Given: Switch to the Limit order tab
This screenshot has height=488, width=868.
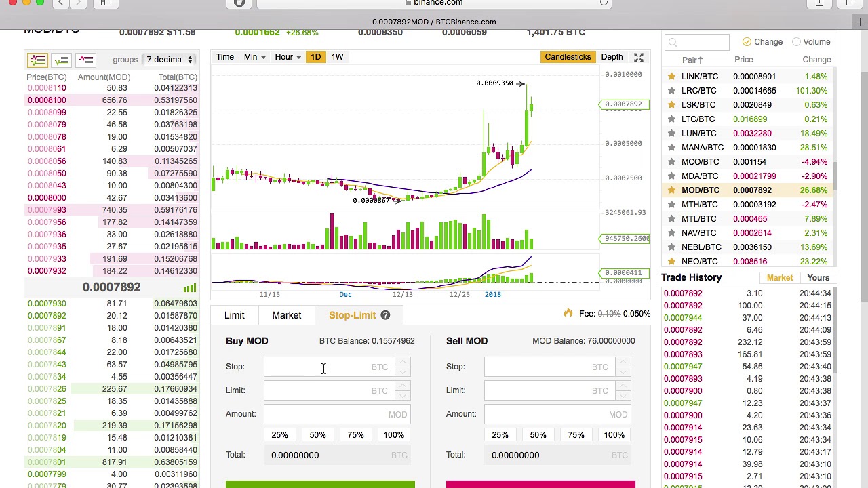Looking at the screenshot, I should [x=235, y=315].
